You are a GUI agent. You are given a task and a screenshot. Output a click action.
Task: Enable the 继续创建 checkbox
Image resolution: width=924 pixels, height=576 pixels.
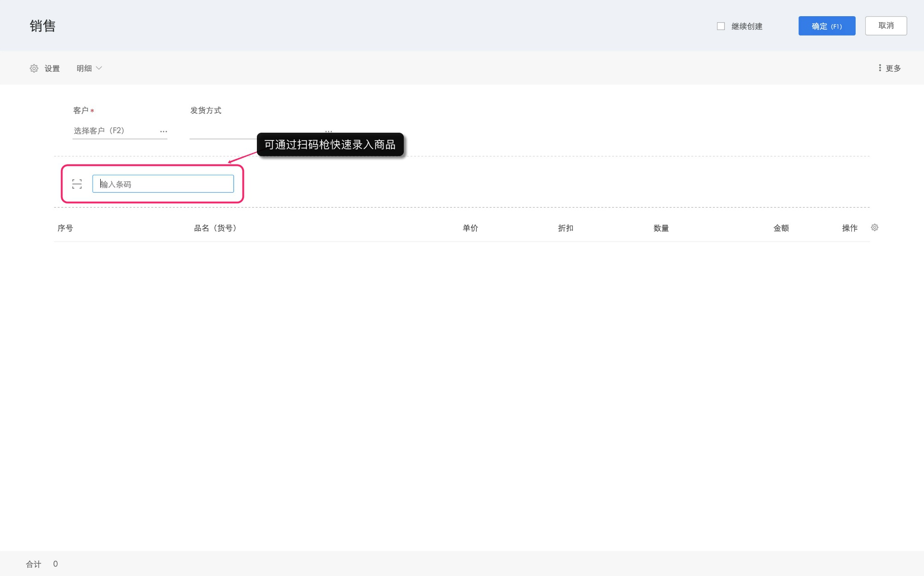click(x=721, y=26)
